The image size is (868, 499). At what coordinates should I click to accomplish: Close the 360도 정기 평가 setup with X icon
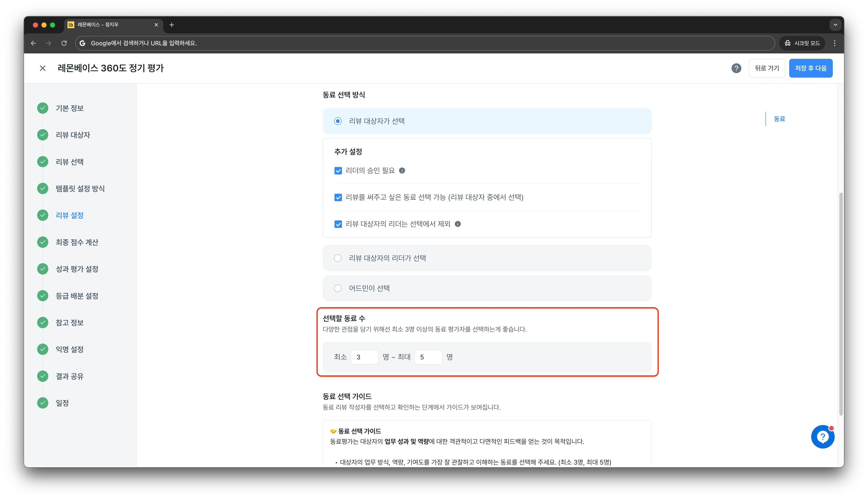(43, 68)
